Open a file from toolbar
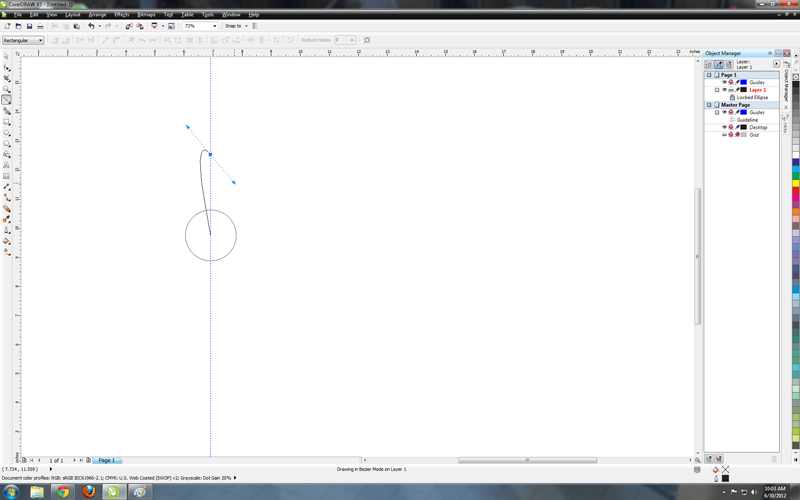800x500 pixels. tap(18, 26)
